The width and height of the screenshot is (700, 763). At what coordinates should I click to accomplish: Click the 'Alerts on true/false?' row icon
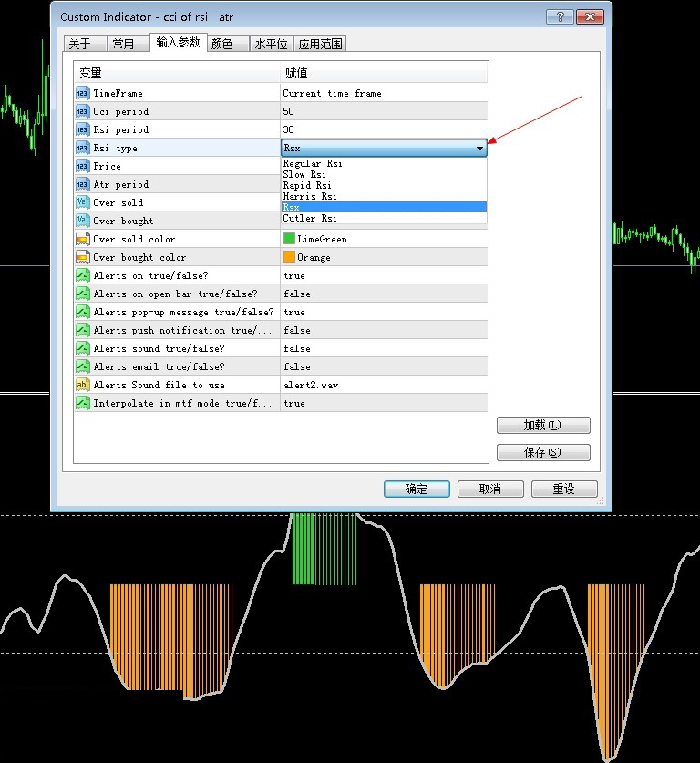pyautogui.click(x=83, y=275)
